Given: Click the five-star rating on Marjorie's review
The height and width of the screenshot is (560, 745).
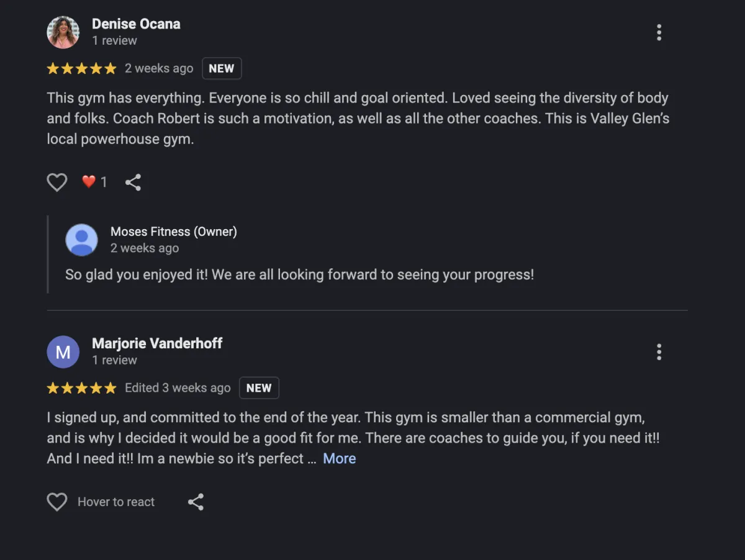Looking at the screenshot, I should pyautogui.click(x=81, y=388).
